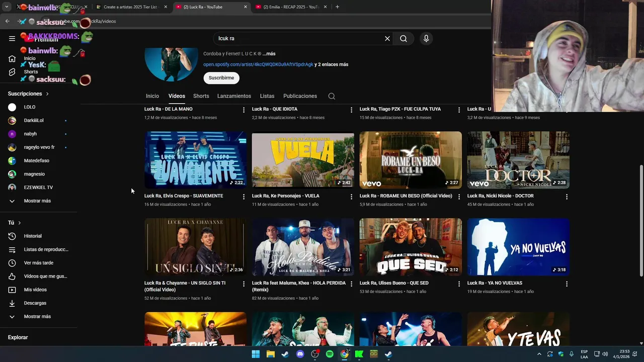Select the Vídeos channel tab
Image resolution: width=644 pixels, height=362 pixels.
click(177, 96)
